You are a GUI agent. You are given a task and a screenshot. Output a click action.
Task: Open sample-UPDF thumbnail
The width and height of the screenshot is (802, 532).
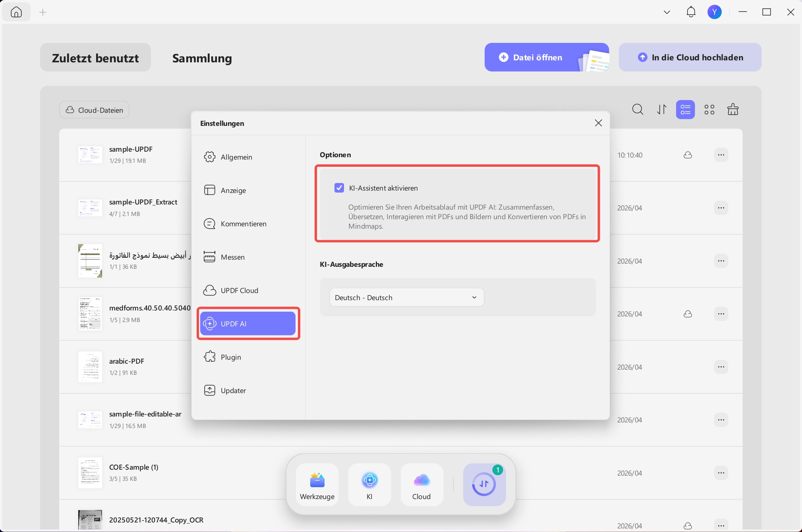[x=90, y=155]
